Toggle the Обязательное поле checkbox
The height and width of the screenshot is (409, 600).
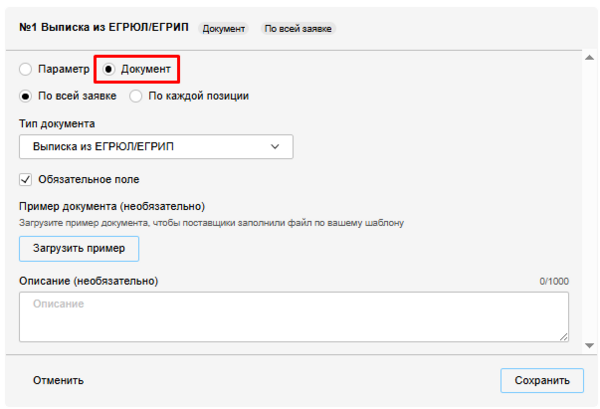pyautogui.click(x=26, y=179)
